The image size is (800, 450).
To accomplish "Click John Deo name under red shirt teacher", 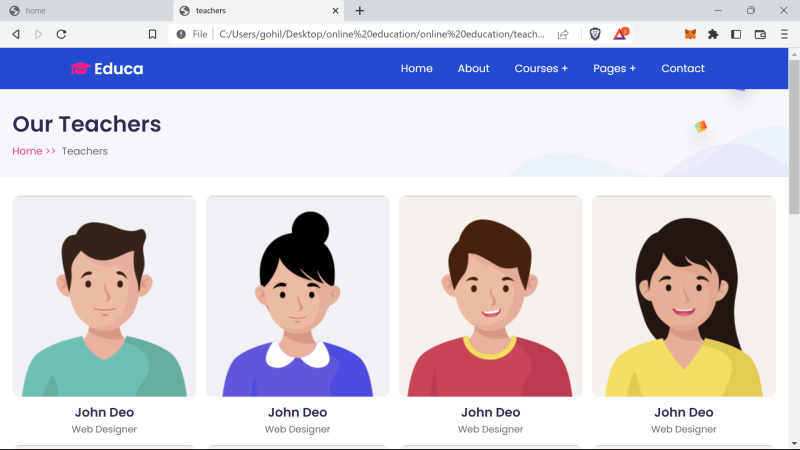I will click(490, 412).
